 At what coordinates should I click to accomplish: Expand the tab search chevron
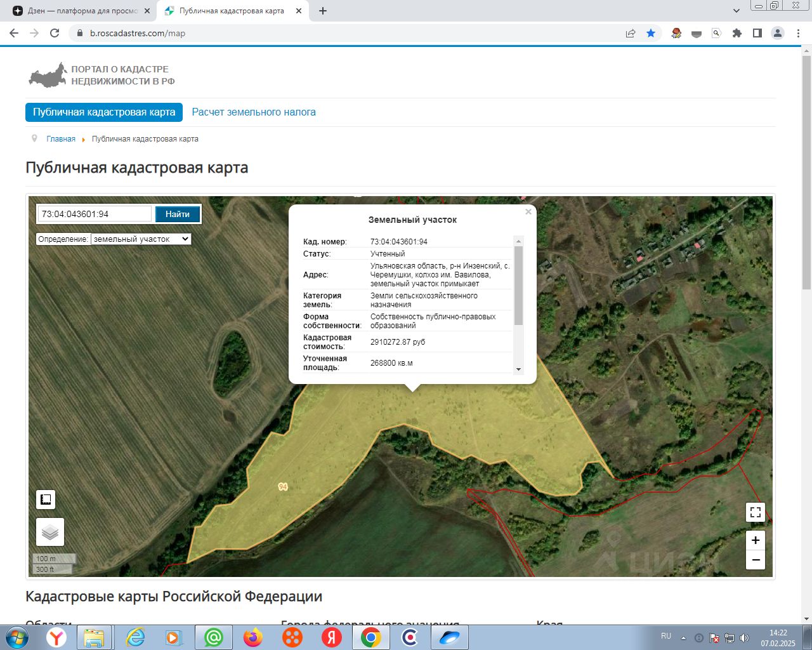[737, 11]
